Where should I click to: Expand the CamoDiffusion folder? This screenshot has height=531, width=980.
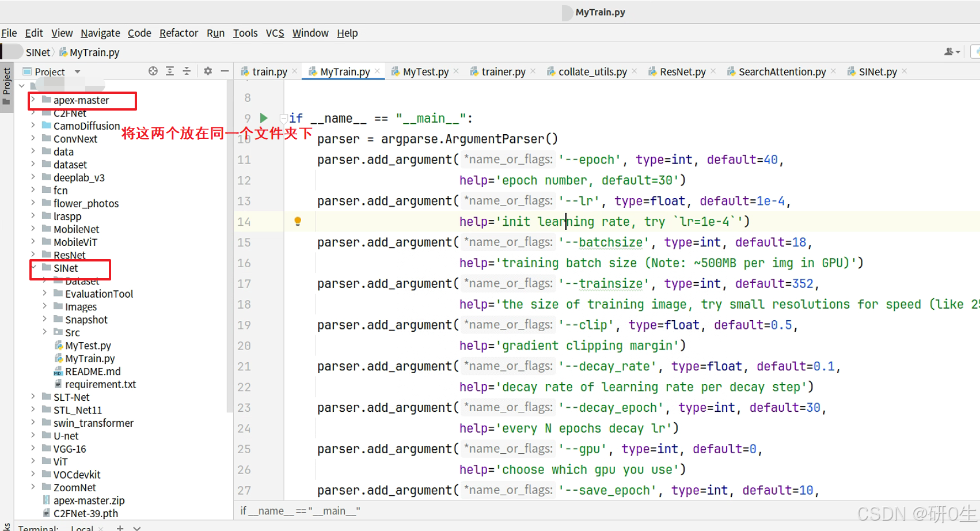tap(33, 125)
